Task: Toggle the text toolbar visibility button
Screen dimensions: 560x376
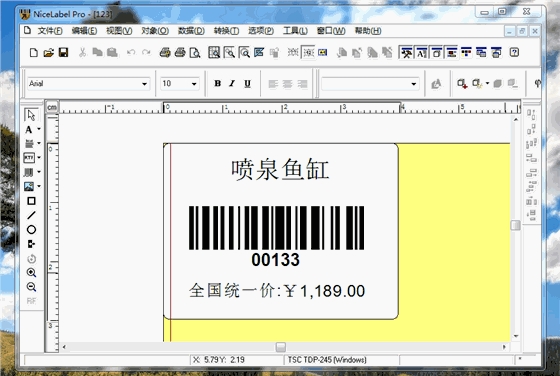Action: [421, 53]
